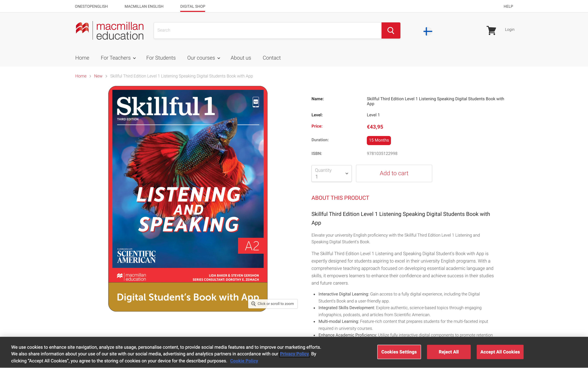Select the 15 Months duration option

[379, 140]
